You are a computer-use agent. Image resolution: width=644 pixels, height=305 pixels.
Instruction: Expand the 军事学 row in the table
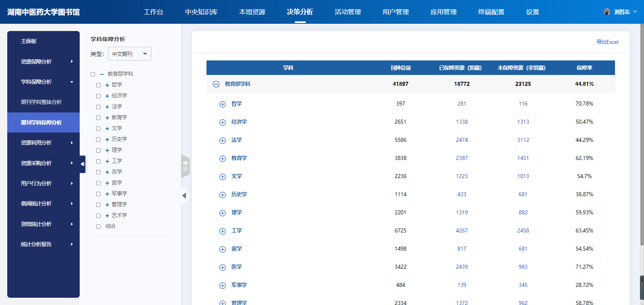[x=223, y=286]
